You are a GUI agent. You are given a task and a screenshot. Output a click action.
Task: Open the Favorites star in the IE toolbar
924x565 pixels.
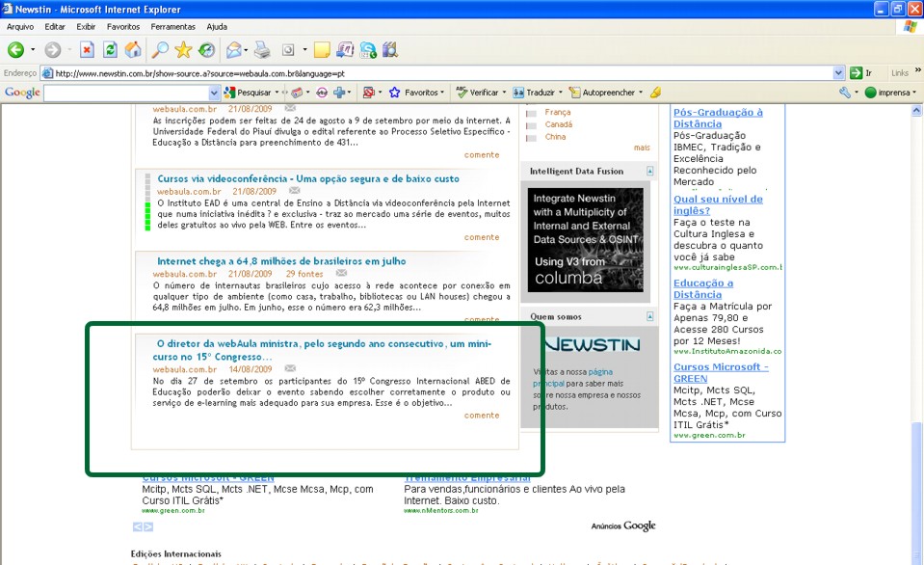tap(183, 50)
